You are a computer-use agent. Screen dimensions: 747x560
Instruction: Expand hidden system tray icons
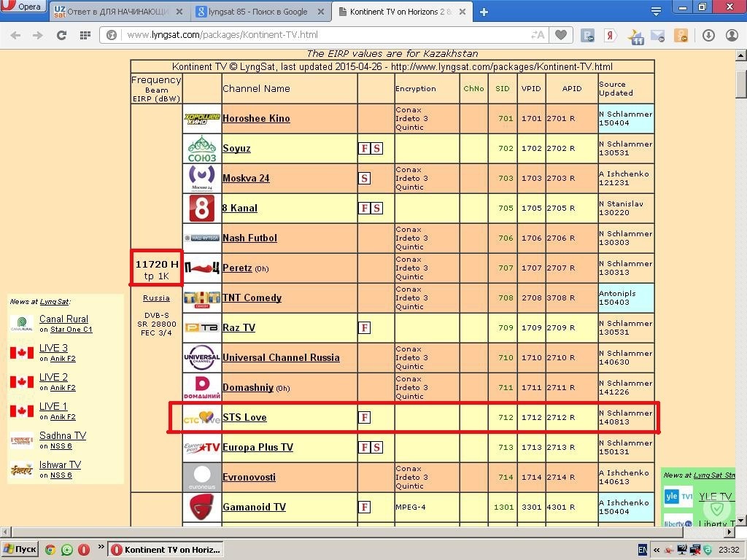657,550
